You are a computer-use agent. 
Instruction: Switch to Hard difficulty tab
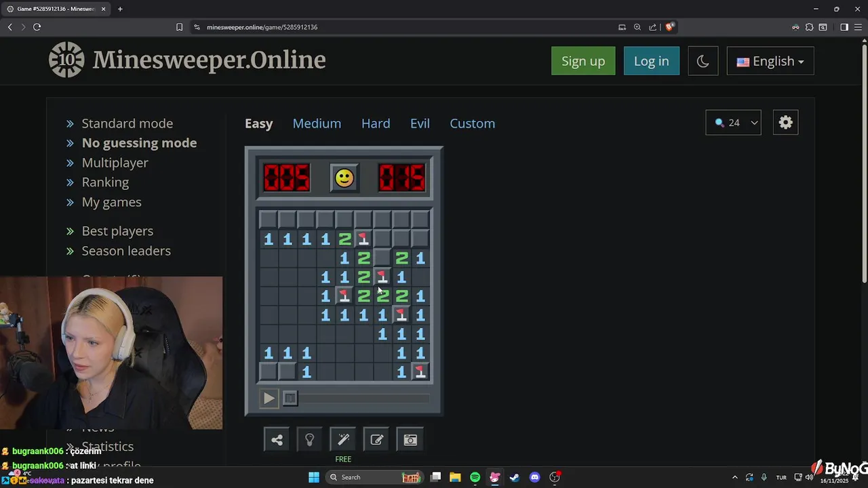(376, 123)
